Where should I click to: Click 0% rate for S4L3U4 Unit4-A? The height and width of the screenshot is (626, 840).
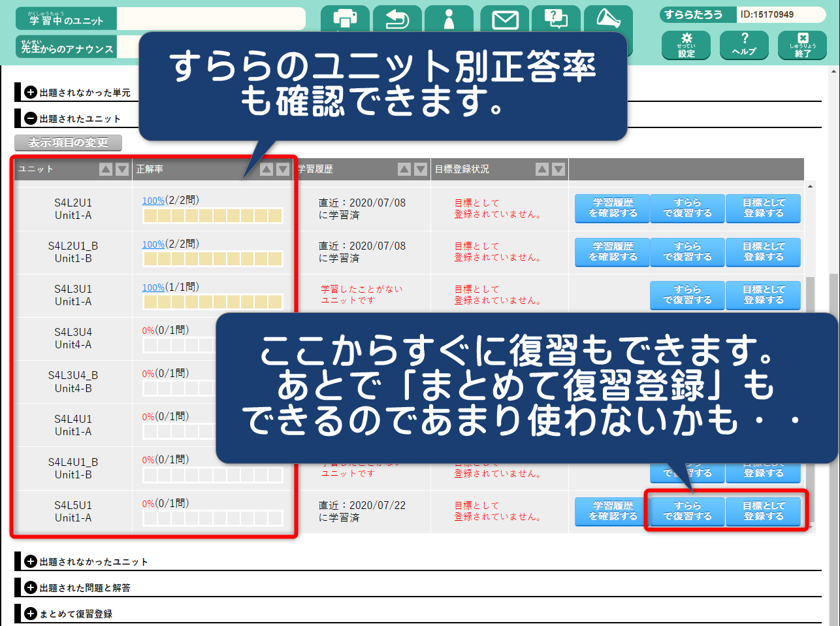pos(148,331)
